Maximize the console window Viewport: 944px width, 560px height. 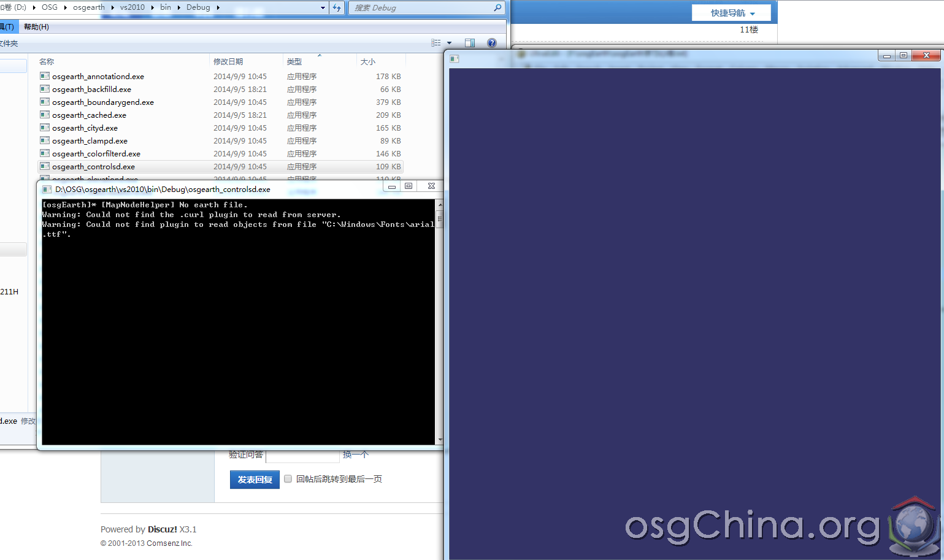(x=409, y=186)
